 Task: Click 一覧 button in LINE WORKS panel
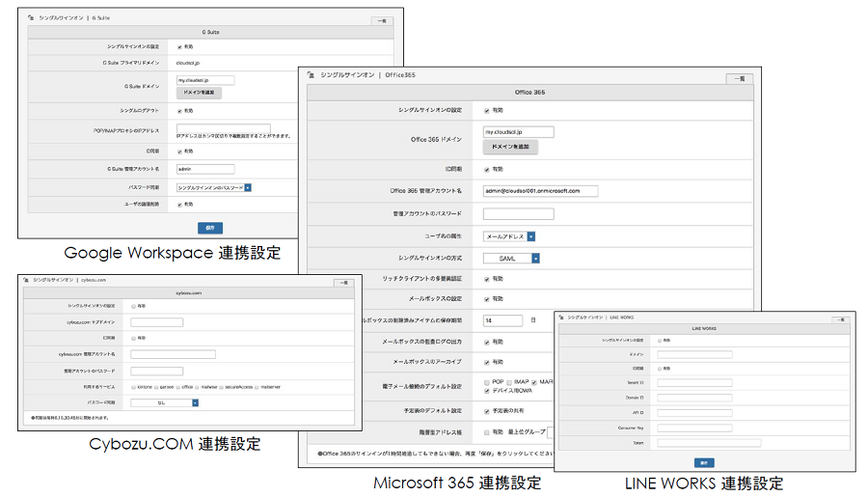(840, 320)
